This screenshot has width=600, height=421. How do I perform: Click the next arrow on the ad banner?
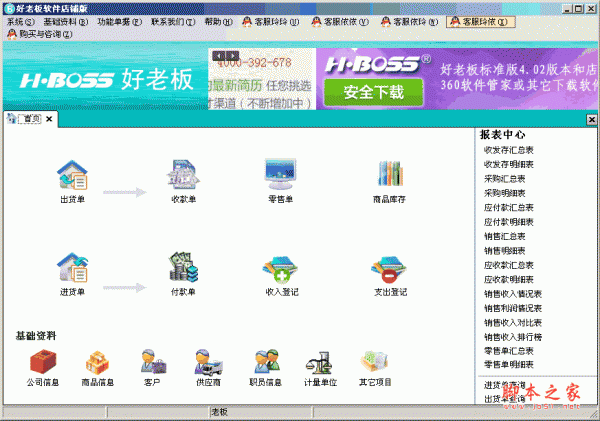232,56
